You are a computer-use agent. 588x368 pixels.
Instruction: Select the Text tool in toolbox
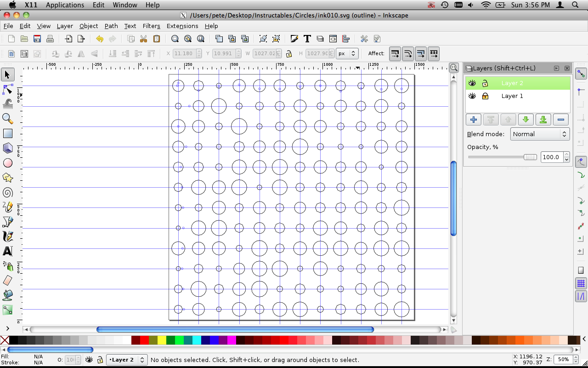(x=7, y=251)
